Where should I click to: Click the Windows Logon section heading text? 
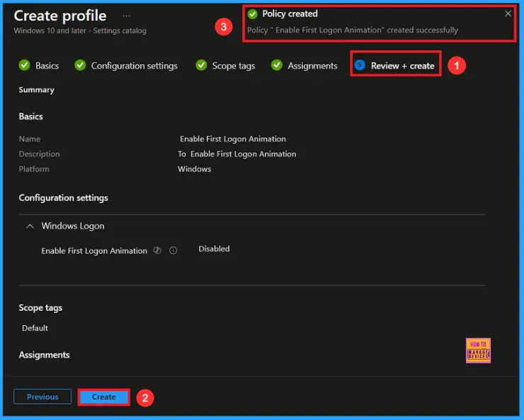(x=72, y=226)
